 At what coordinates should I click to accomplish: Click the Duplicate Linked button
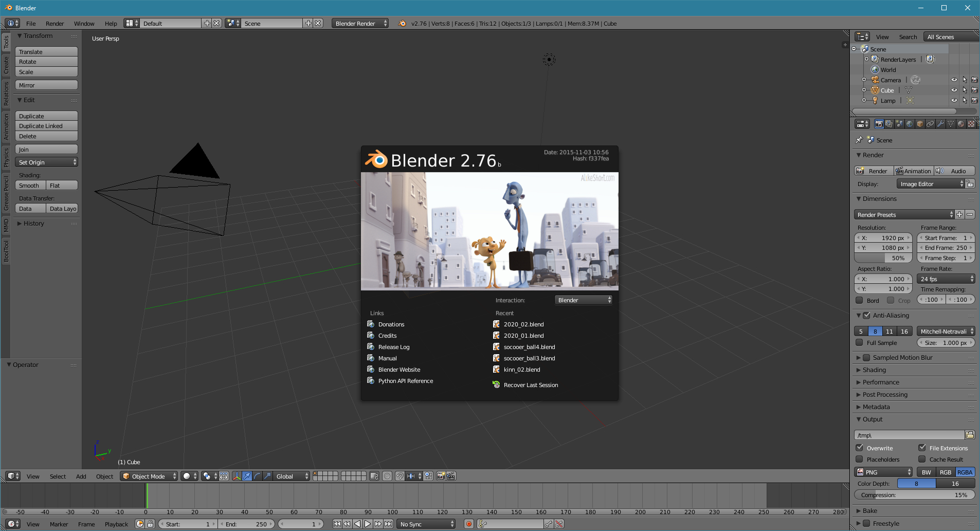(x=46, y=126)
